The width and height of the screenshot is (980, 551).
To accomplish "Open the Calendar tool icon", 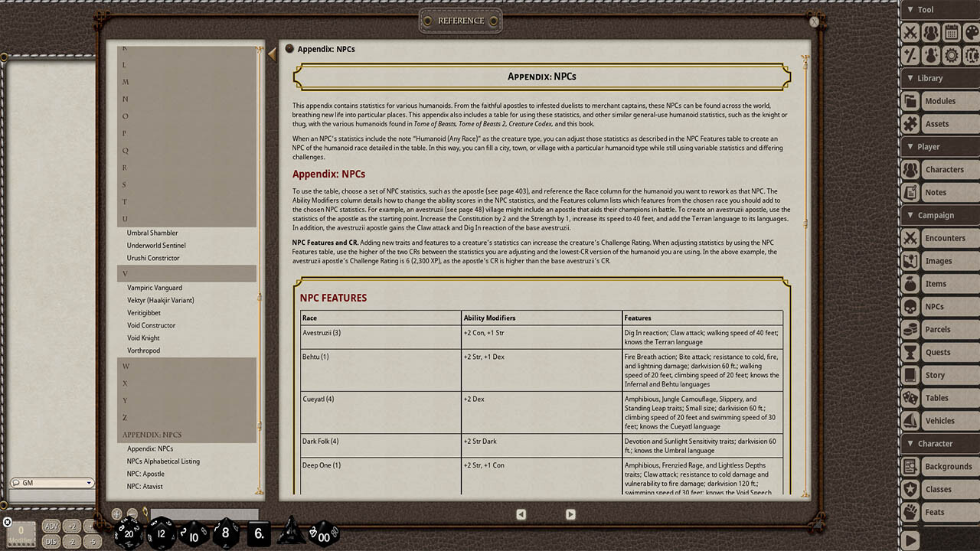I will point(952,32).
